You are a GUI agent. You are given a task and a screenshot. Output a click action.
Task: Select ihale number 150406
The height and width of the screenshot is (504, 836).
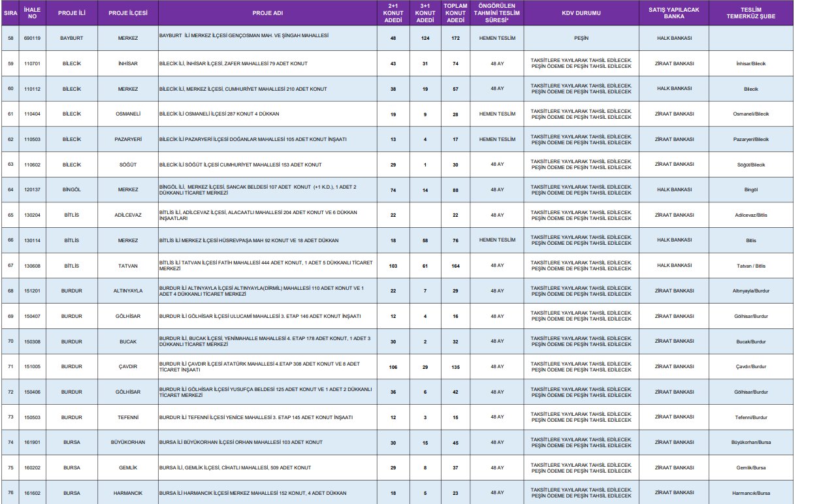[32, 392]
